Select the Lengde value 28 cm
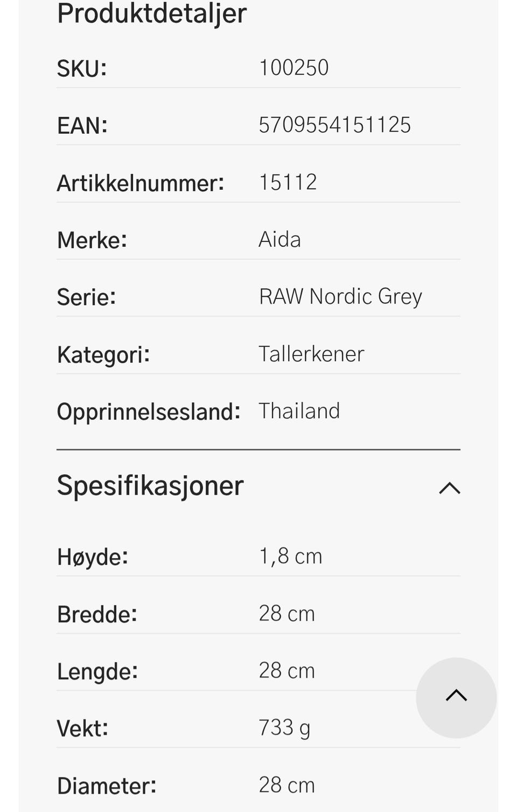 coord(287,671)
